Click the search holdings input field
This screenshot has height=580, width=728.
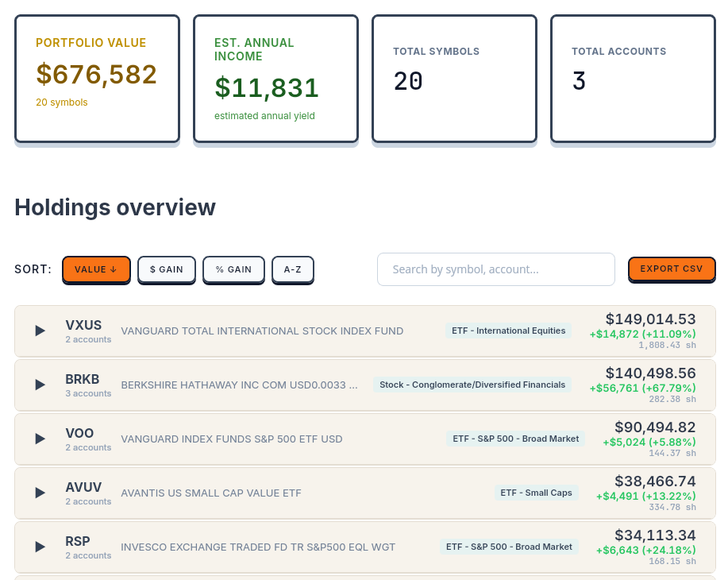[x=495, y=269]
